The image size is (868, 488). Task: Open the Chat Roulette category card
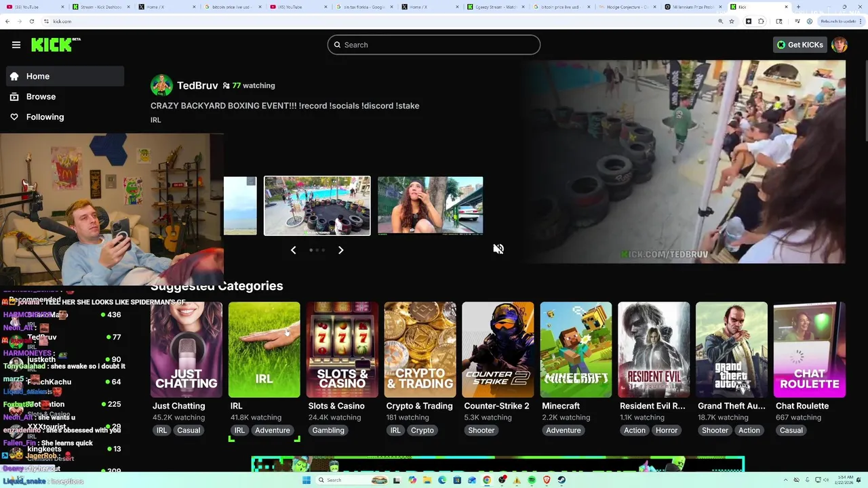coord(810,350)
